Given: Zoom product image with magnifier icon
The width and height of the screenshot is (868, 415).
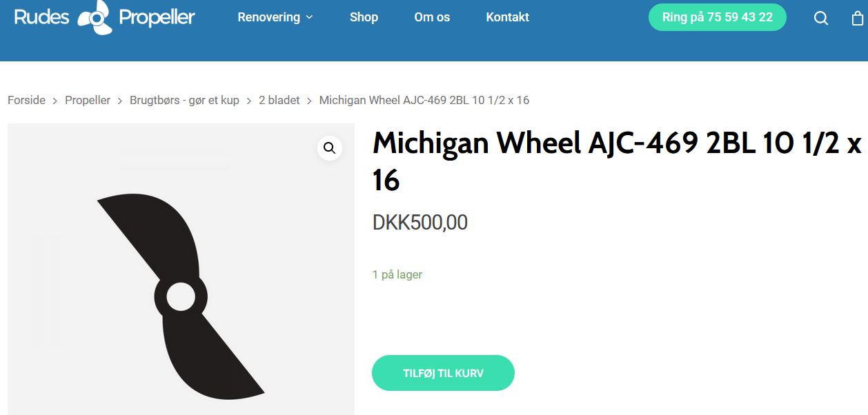Looking at the screenshot, I should click(x=330, y=148).
